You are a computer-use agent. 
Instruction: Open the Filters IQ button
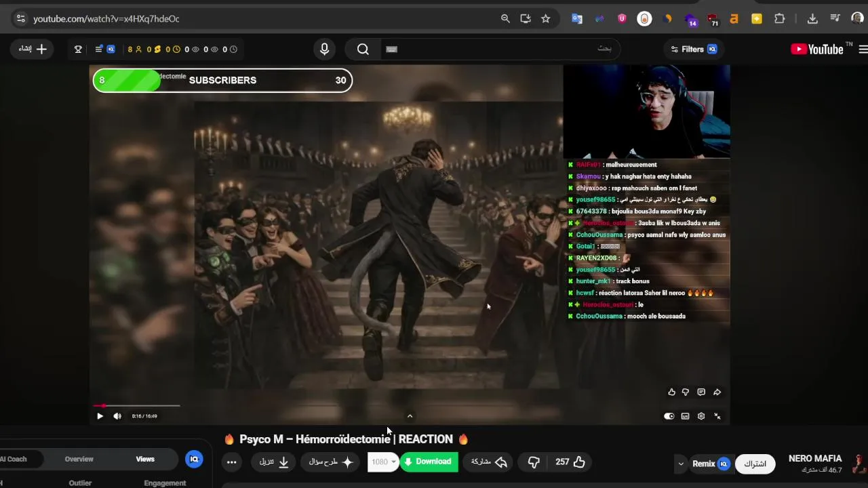click(694, 49)
